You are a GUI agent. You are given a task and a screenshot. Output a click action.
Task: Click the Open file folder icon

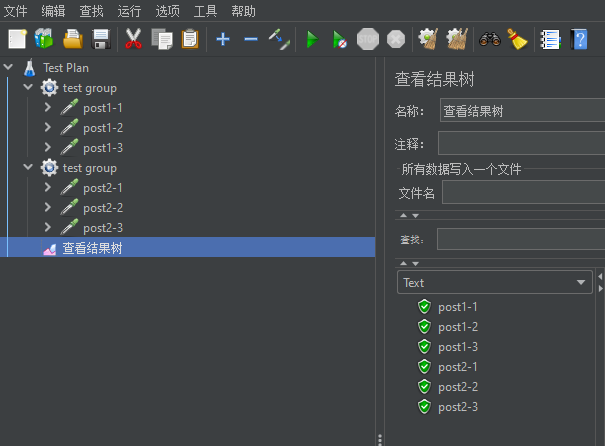73,39
